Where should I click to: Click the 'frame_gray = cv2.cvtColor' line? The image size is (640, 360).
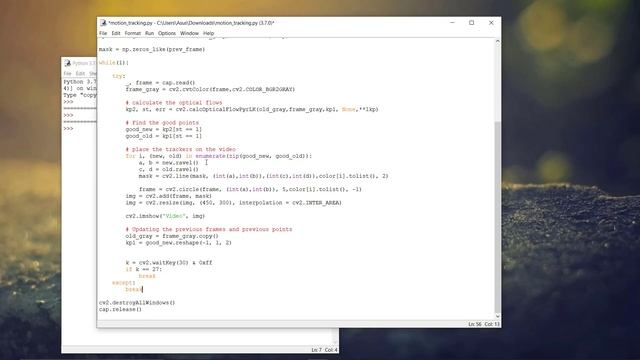(x=210, y=89)
